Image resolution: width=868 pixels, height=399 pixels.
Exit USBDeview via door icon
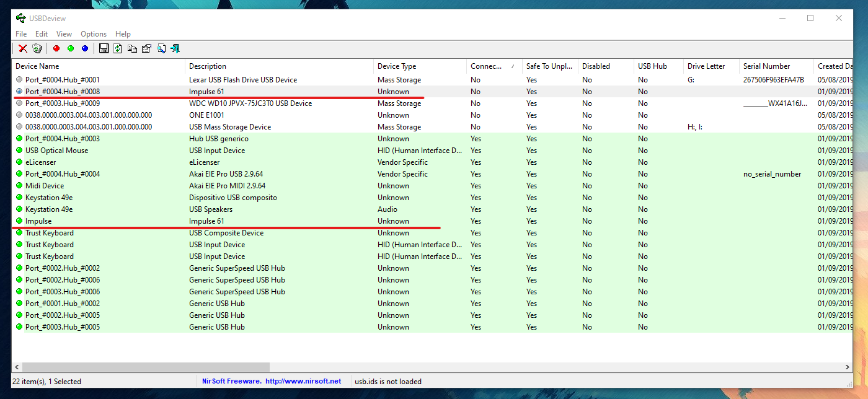click(x=175, y=48)
